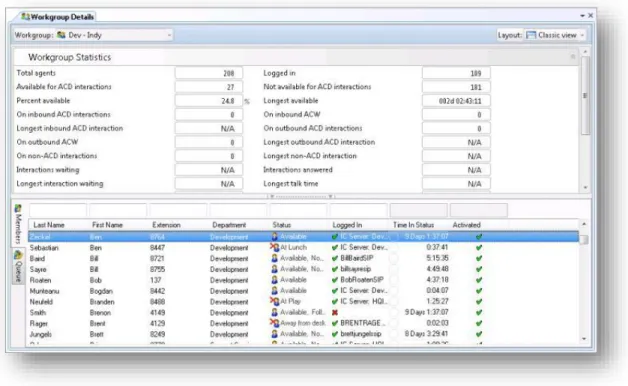Select extension 8721 cell
Image resolution: width=628 pixels, height=386 pixels.
point(157,259)
